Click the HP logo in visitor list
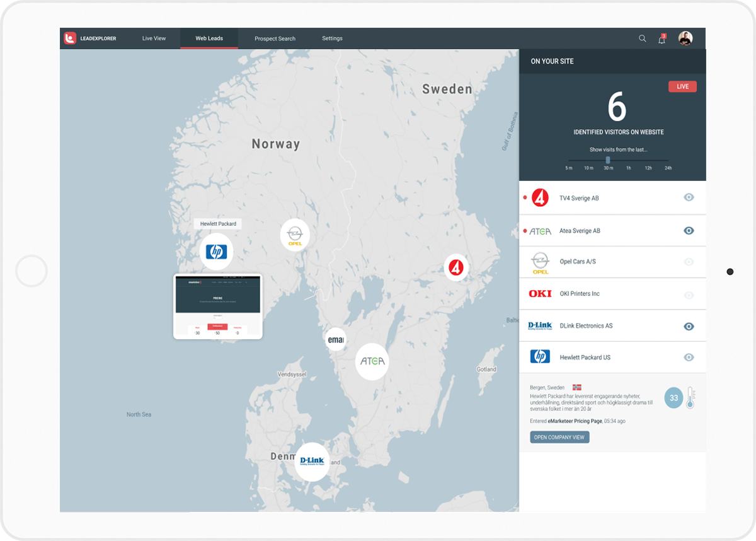 [540, 357]
